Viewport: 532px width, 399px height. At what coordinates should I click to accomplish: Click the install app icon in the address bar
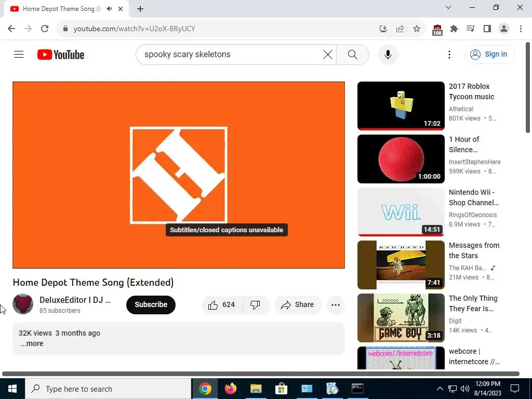[x=383, y=29]
